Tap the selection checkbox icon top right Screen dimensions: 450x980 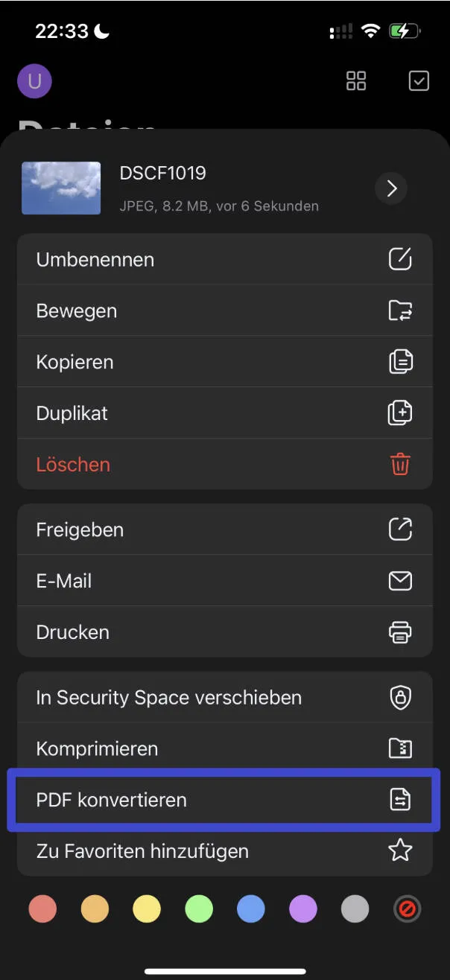coord(418,80)
